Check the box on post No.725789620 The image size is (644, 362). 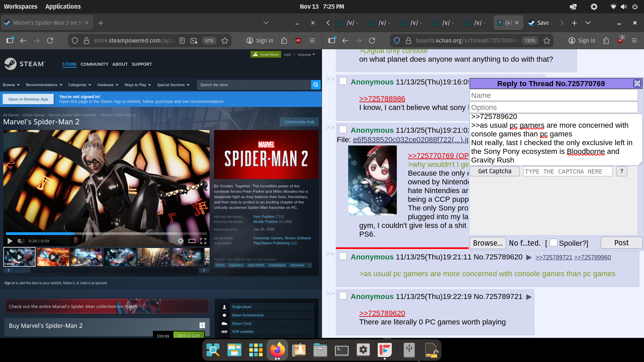pos(343,256)
